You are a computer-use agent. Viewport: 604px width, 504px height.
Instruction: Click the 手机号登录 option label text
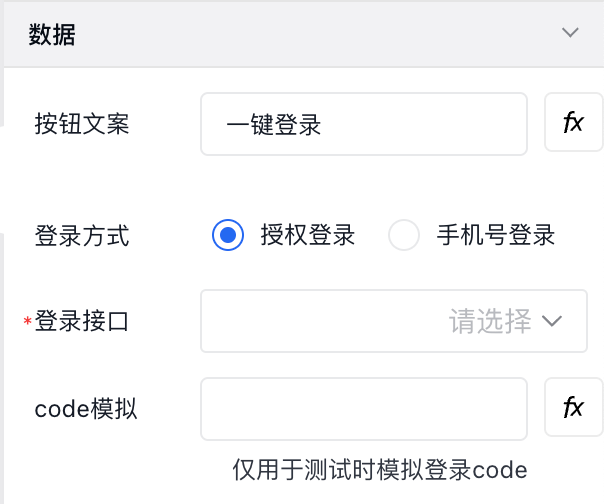496,236
